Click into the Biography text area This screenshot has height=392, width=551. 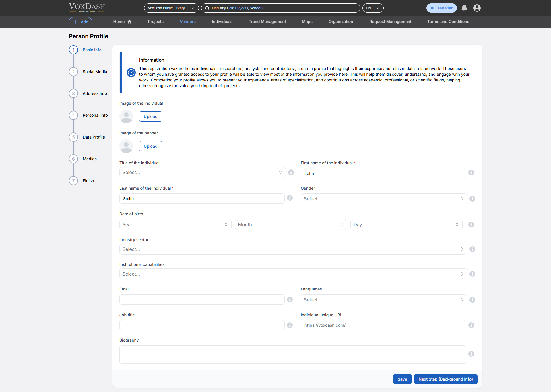pos(292,354)
